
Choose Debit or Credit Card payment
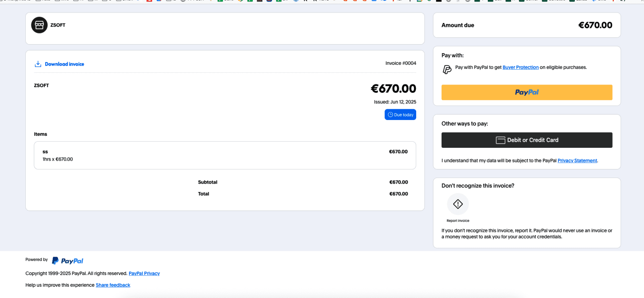(527, 140)
